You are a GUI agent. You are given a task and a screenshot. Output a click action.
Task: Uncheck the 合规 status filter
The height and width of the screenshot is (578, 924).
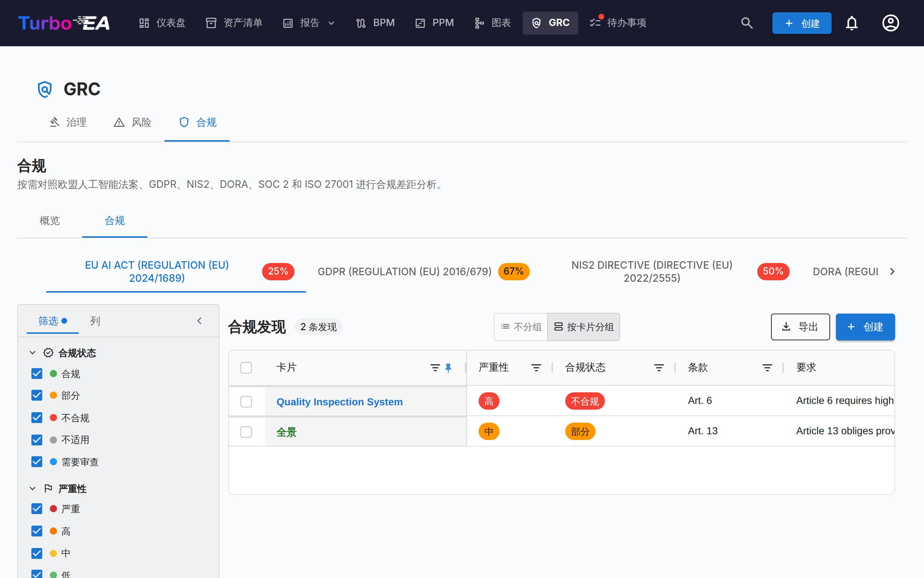(x=37, y=374)
